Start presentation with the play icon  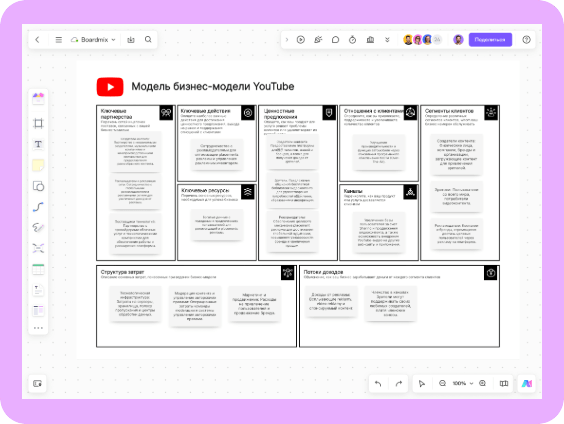pos(301,40)
